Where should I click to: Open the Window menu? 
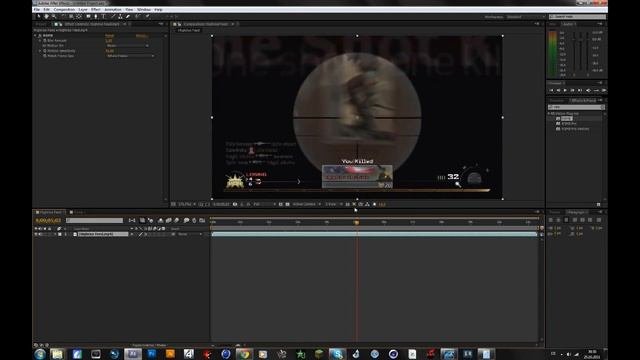click(x=144, y=9)
